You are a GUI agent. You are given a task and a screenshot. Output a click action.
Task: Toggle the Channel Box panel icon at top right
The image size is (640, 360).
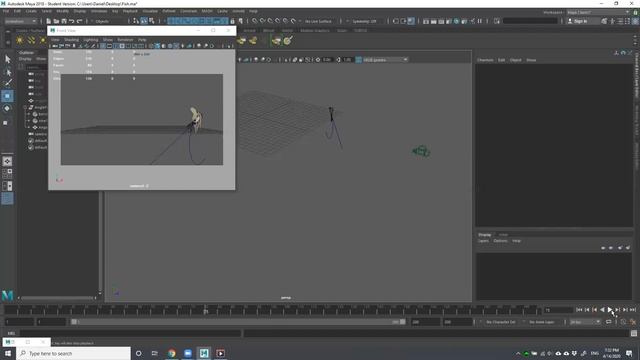[x=635, y=21]
